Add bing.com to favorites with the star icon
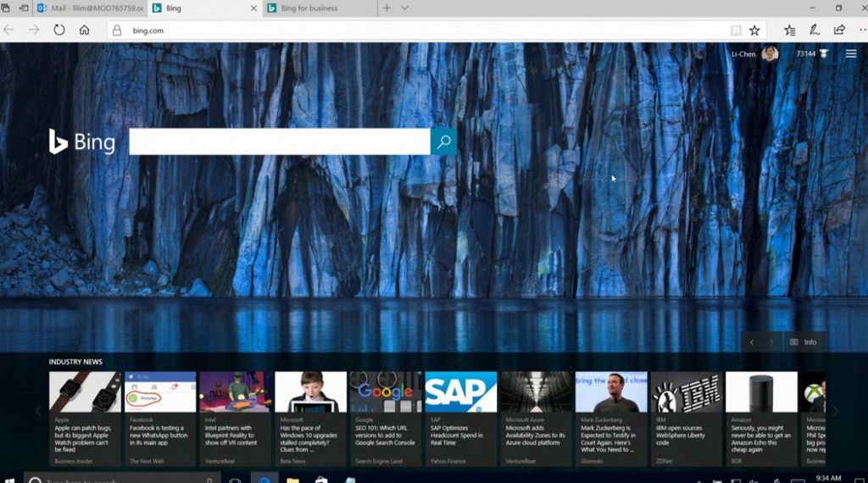The image size is (868, 483). click(754, 31)
